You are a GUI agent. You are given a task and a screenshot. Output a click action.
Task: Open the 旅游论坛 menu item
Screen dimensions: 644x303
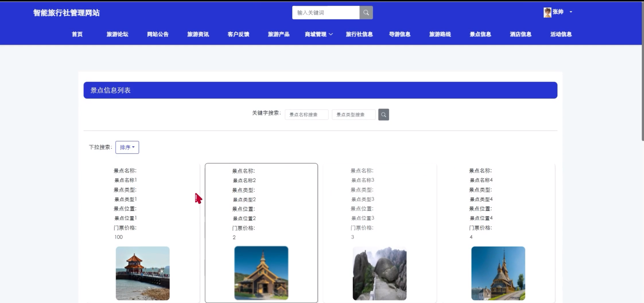(x=117, y=34)
